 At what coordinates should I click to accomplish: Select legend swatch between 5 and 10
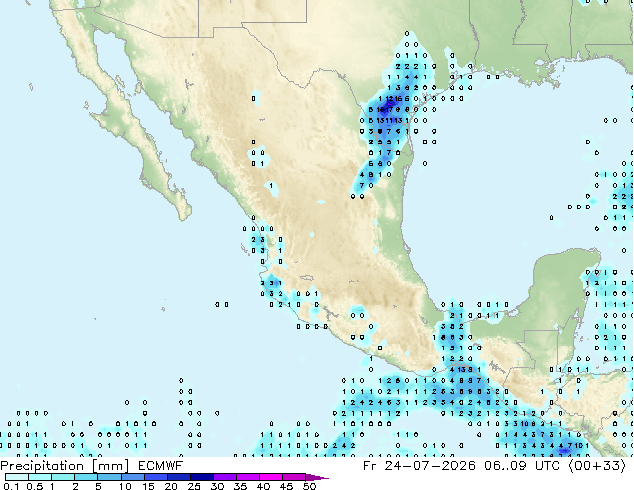[x=109, y=477]
